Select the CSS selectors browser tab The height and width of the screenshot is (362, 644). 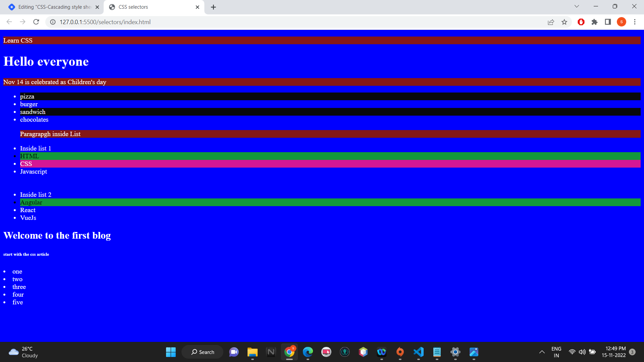[154, 7]
